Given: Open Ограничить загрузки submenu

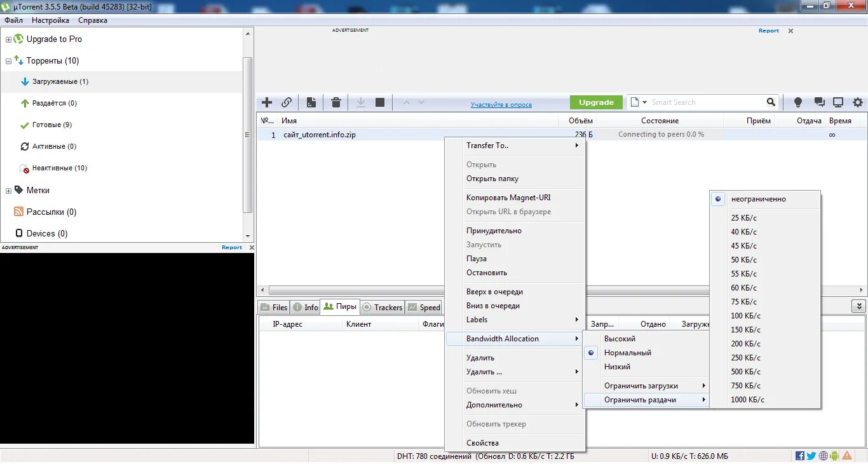Looking at the screenshot, I should pos(646,386).
